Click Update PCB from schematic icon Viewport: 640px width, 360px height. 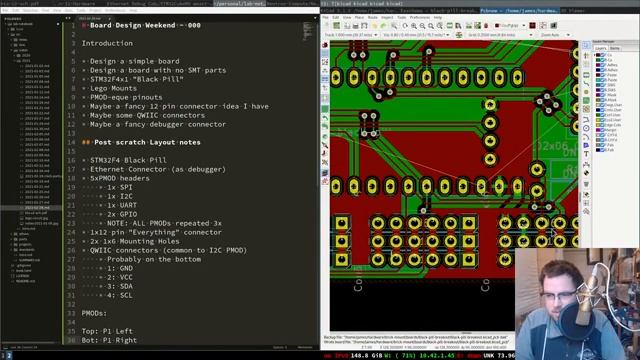pyautogui.click(x=477, y=25)
